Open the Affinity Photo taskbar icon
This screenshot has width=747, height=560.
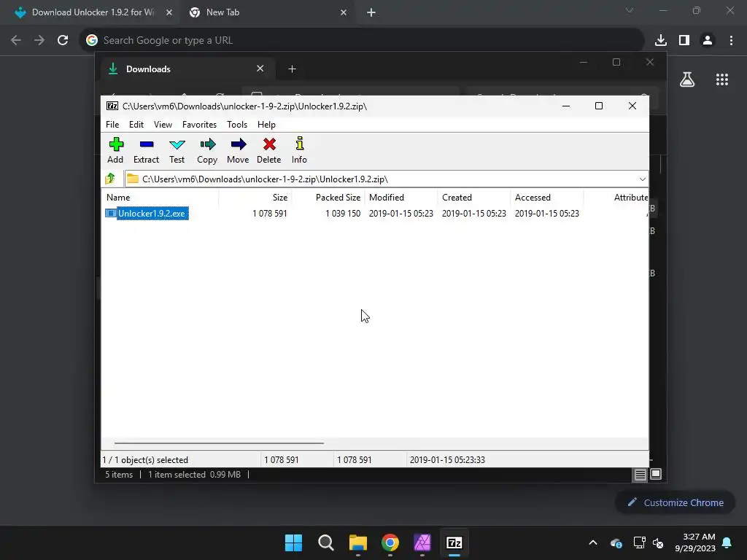(x=422, y=542)
